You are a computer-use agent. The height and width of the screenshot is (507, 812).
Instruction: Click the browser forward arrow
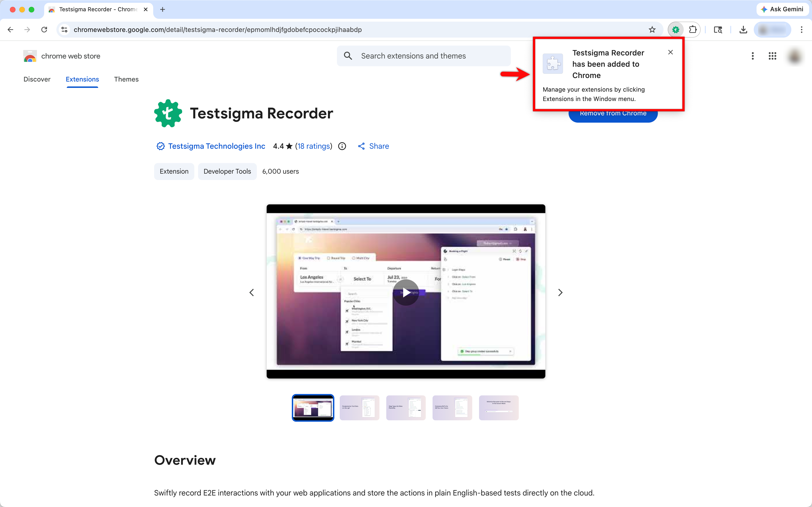pos(27,30)
